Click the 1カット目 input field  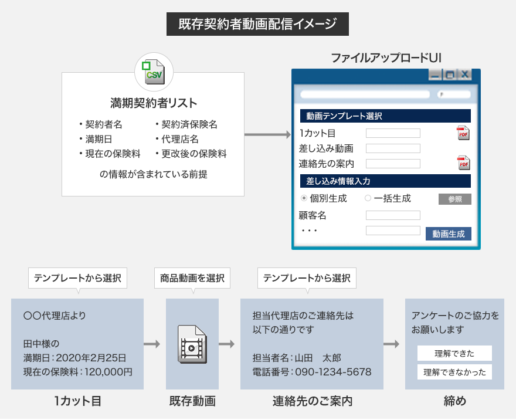pos(393,133)
